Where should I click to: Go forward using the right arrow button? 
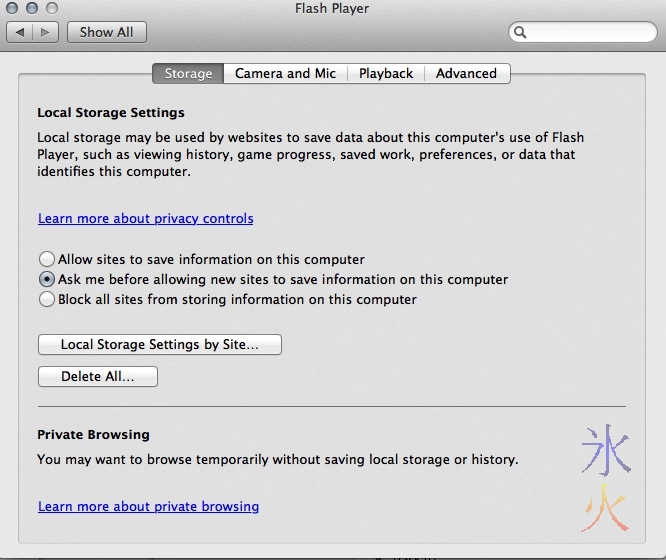(46, 32)
